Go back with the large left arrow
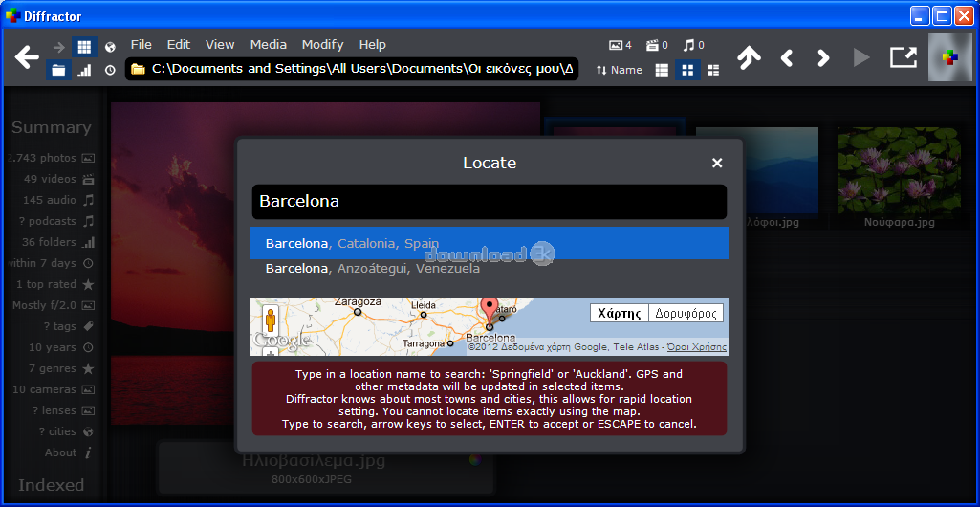980x507 pixels. tap(26, 58)
